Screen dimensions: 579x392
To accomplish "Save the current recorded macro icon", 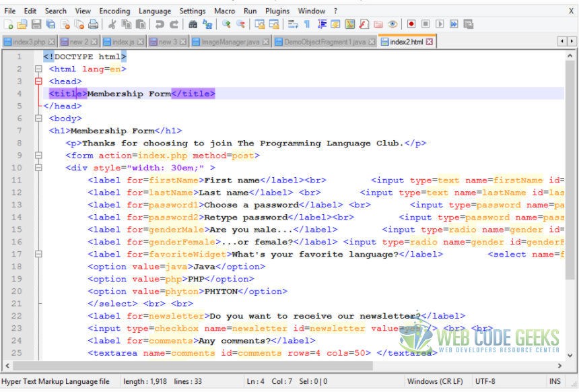I will click(468, 24).
